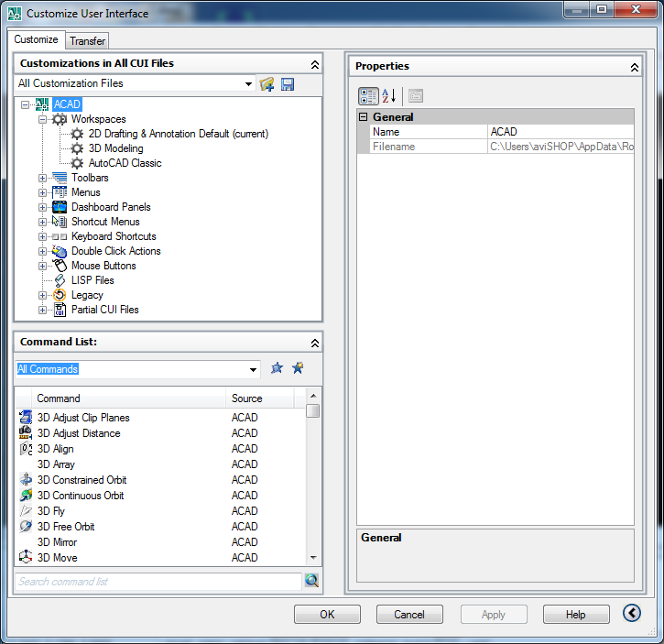Sort by the Source column header
Screen dimensions: 664x644
point(259,398)
